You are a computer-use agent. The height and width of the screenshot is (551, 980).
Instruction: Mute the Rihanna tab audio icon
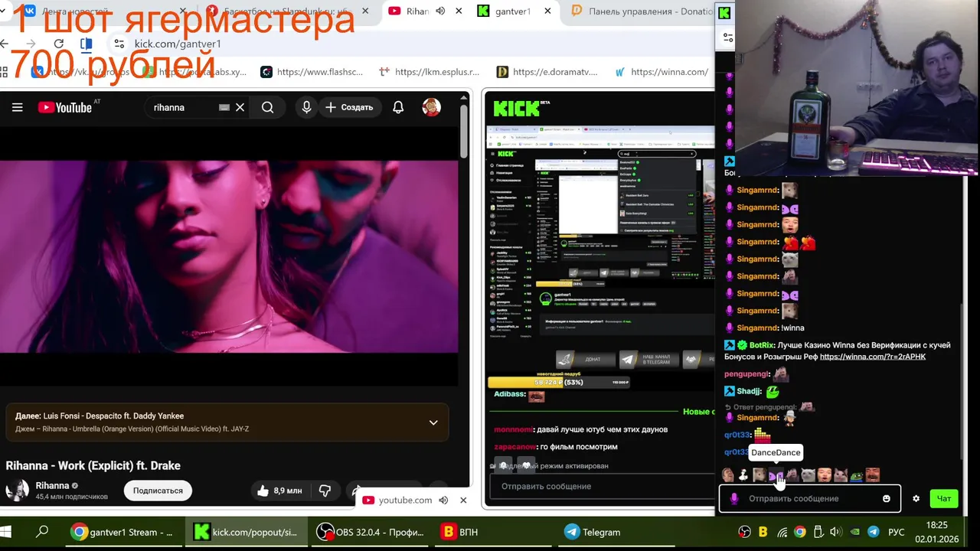440,11
